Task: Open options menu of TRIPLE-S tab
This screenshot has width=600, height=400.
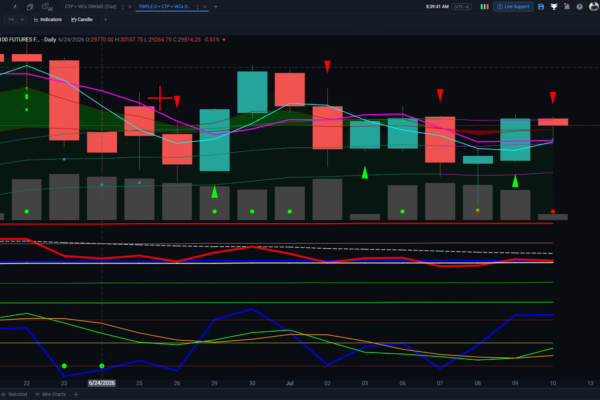Action: [x=197, y=7]
